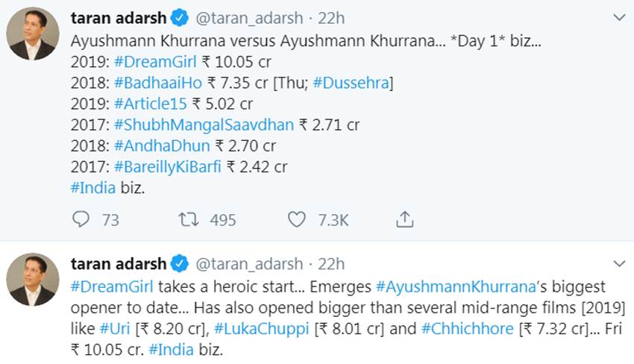Open the first tweet's options chevron
Screen dimensions: 634x364
[618, 17]
